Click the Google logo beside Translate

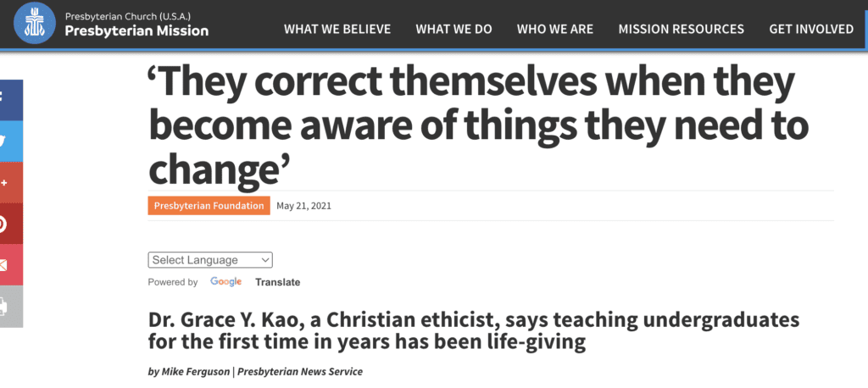point(225,282)
